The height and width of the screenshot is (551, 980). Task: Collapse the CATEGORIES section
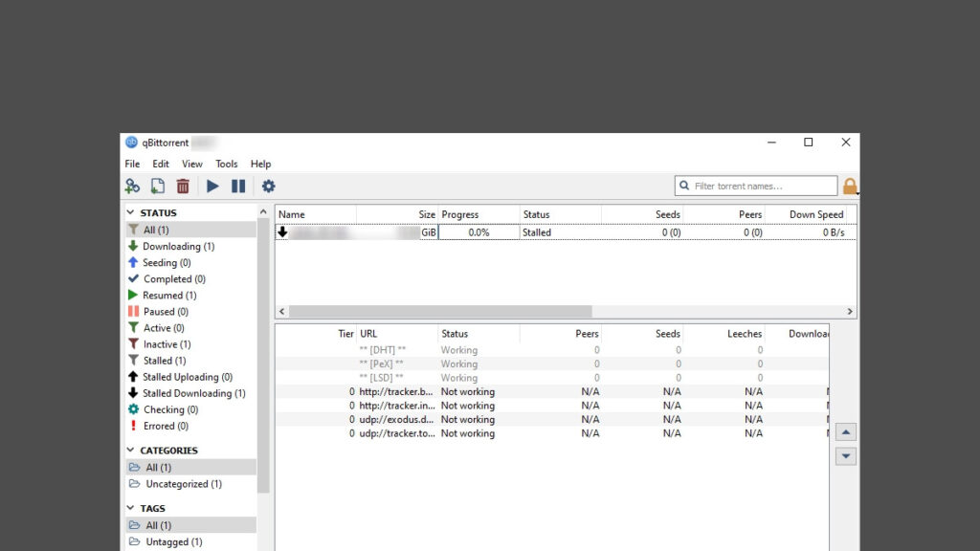(x=128, y=450)
